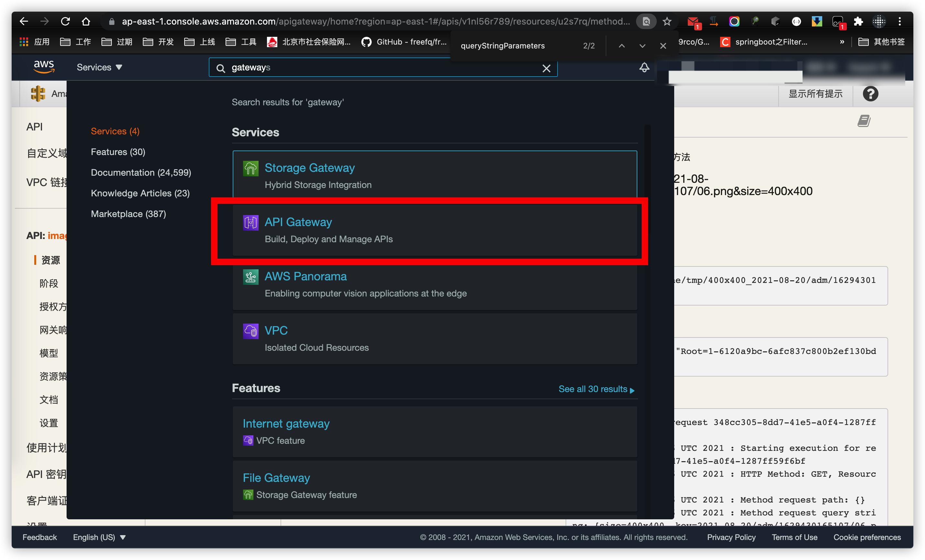Open the Privacy Policy link
The width and height of the screenshot is (925, 560).
731,537
